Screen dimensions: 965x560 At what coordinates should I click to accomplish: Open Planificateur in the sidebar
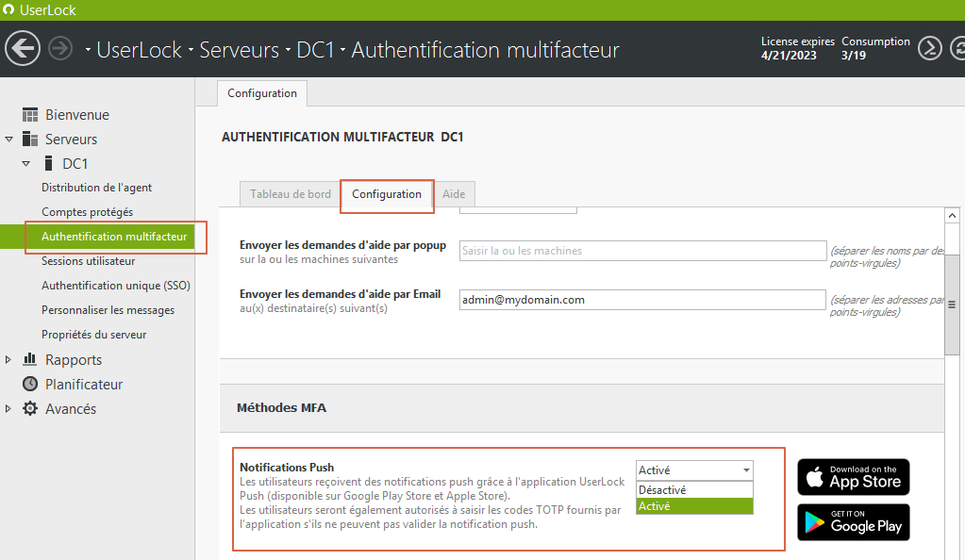(x=84, y=384)
